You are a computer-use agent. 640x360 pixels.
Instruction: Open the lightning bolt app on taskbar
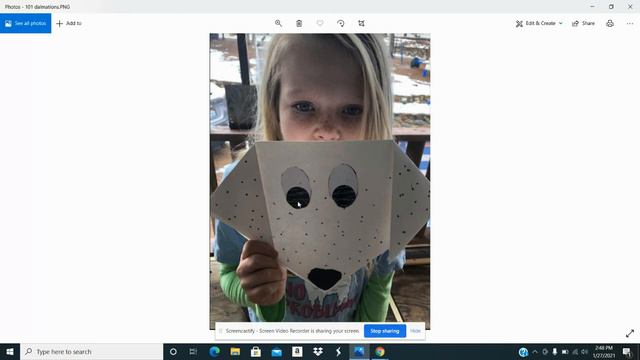tap(338, 351)
